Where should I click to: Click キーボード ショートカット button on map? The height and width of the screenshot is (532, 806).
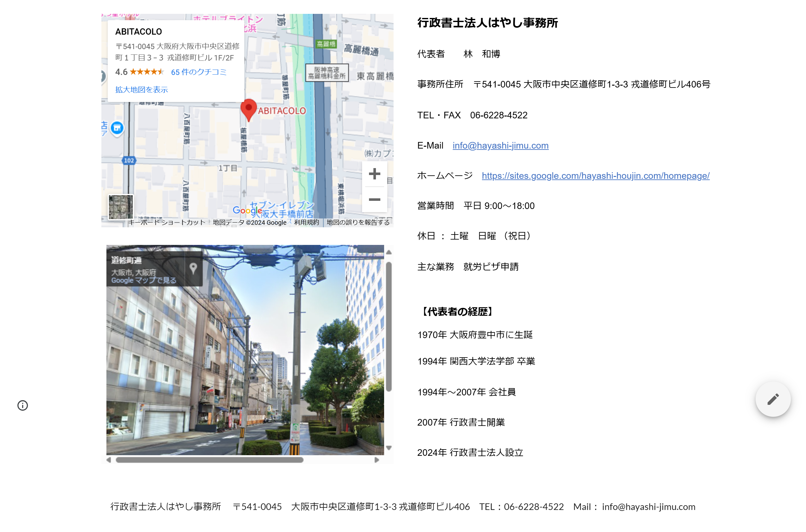coord(166,223)
